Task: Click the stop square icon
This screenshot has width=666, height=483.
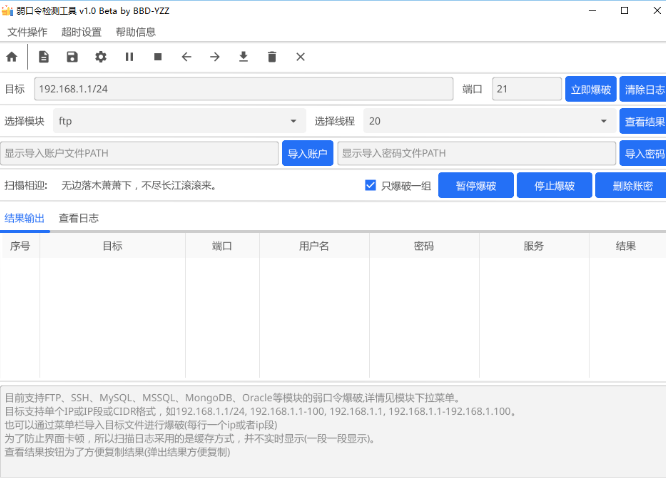Action: [x=158, y=57]
